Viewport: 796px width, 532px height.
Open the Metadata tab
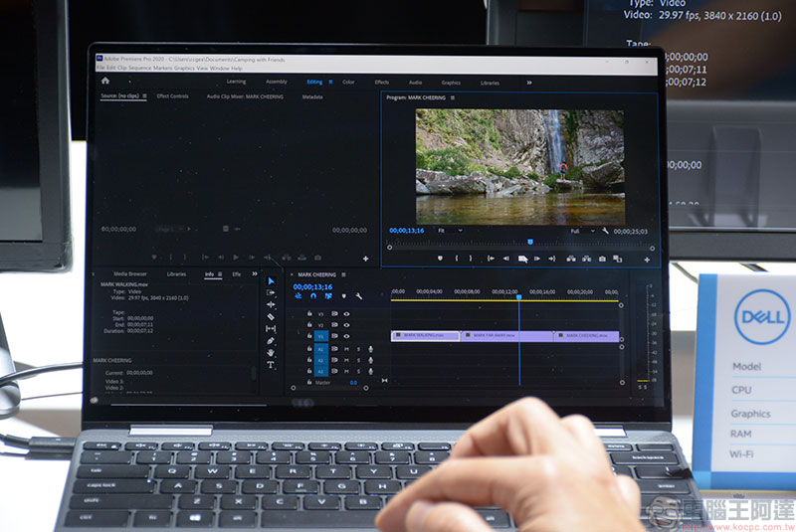(312, 96)
